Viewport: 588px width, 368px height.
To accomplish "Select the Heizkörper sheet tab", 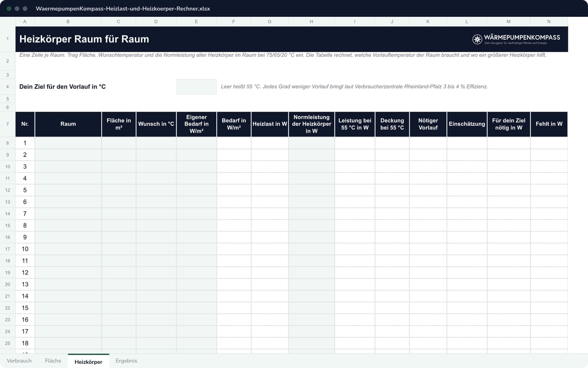I will pyautogui.click(x=88, y=362).
